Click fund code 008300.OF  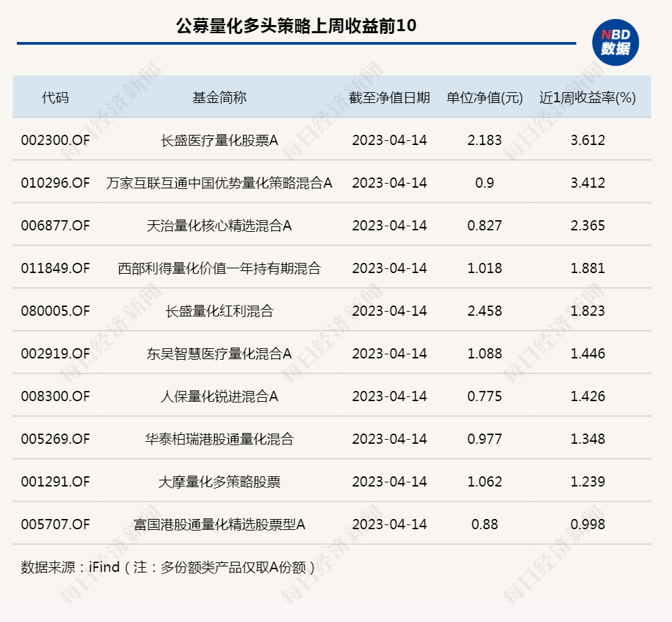pyautogui.click(x=56, y=396)
